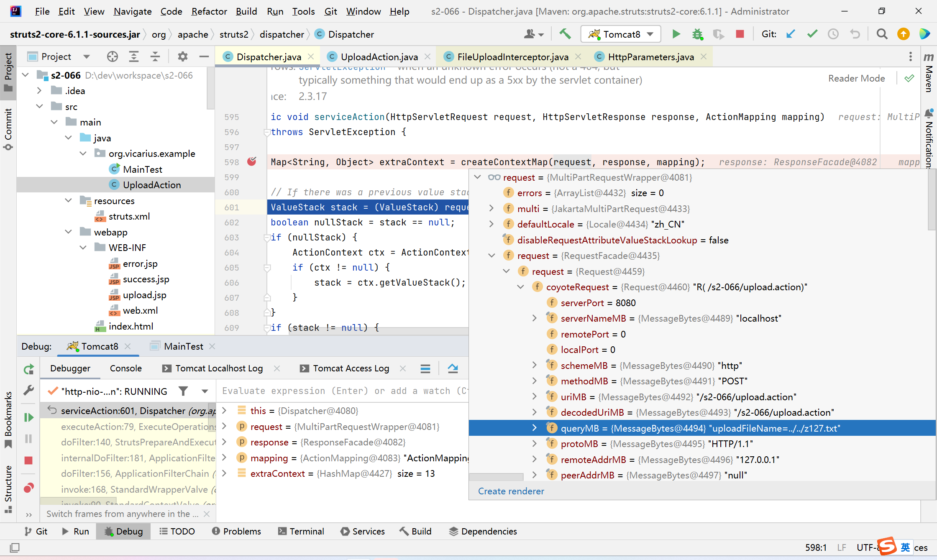This screenshot has width=937, height=560.
Task: Click the Git update project arrow
Action: (790, 34)
